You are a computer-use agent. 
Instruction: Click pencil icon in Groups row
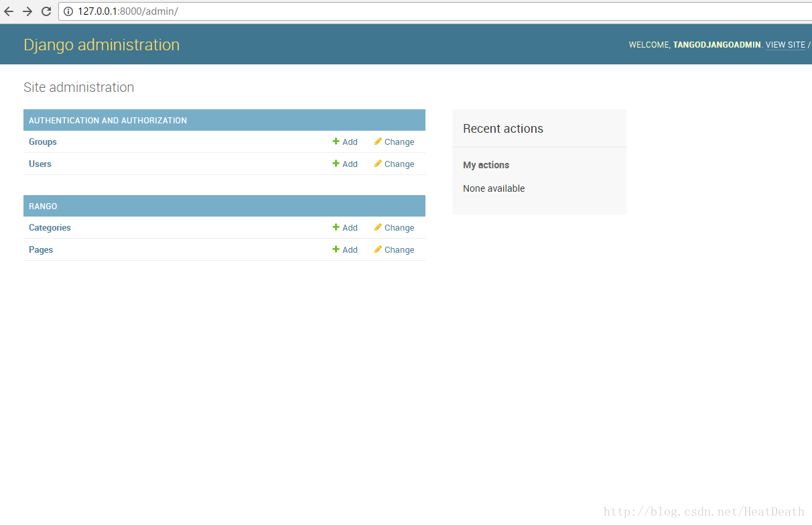378,141
